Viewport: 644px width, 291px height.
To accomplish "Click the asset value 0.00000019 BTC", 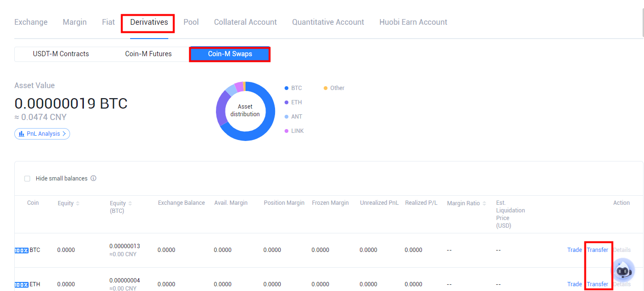I will pyautogui.click(x=71, y=103).
